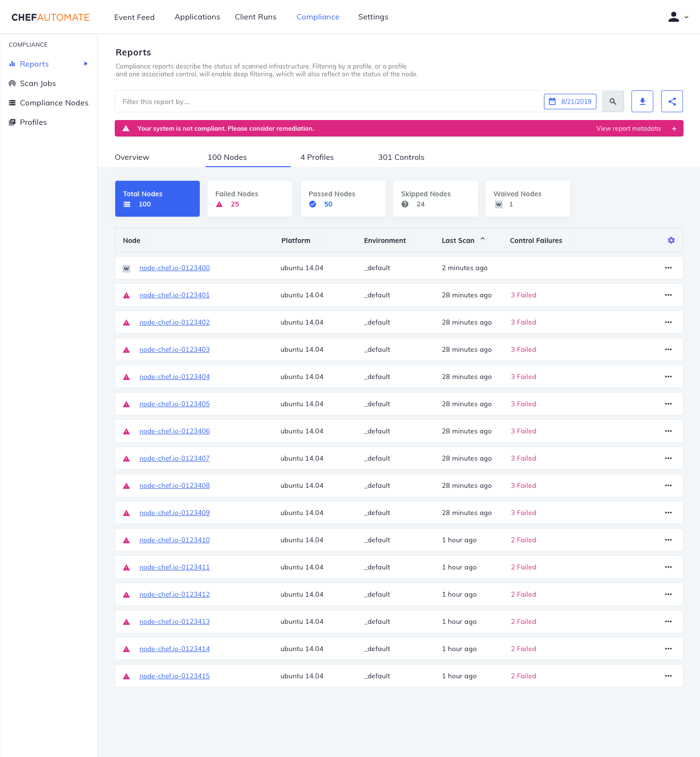Open the table column settings gear
Viewport: 700px width, 757px height.
coord(671,240)
